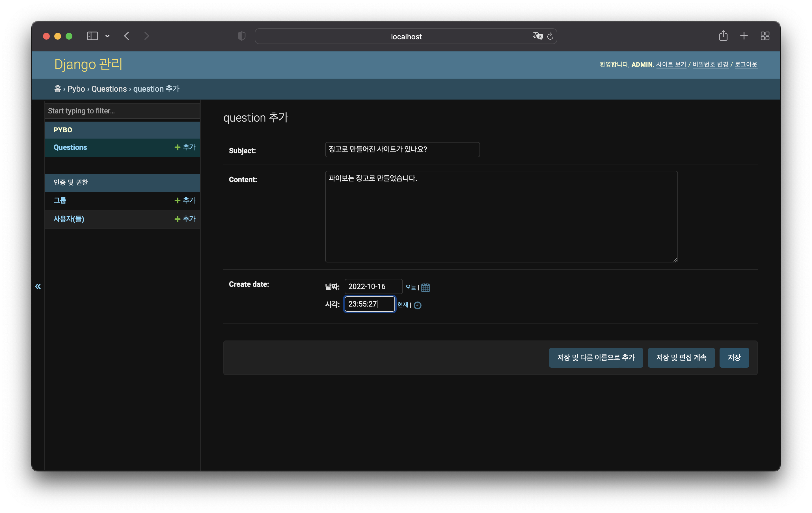
Task: Click the Safari translate page icon
Action: (x=537, y=36)
